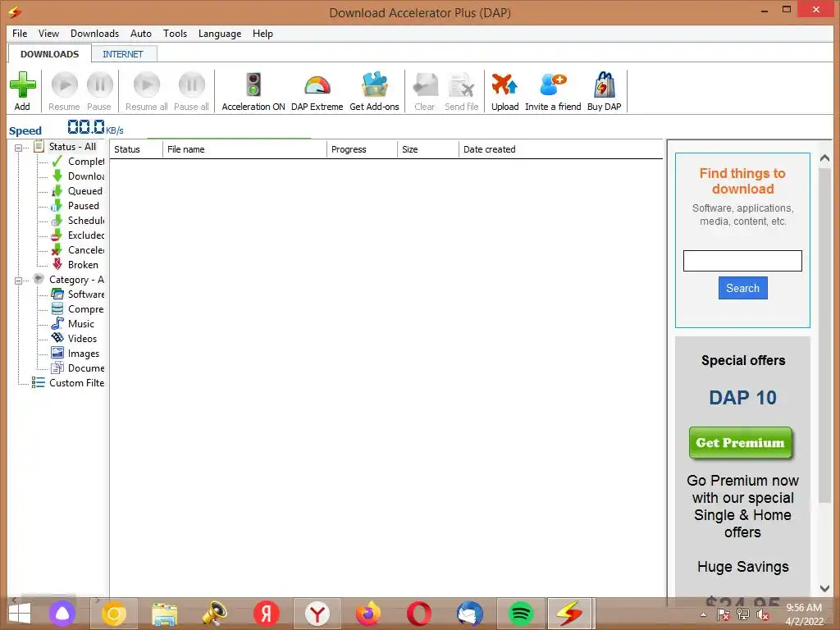The width and height of the screenshot is (840, 630).
Task: Select Paused status filter
Action: [75, 206]
